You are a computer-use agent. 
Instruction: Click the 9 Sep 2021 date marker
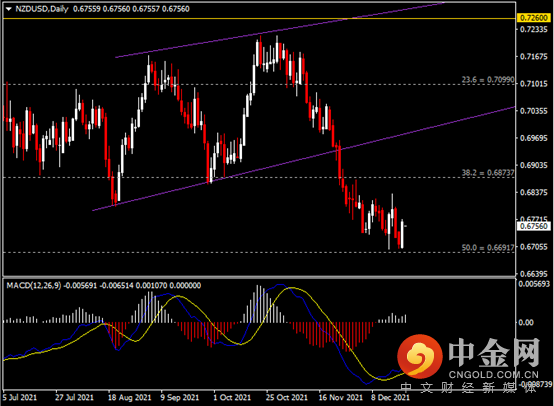[179, 398]
